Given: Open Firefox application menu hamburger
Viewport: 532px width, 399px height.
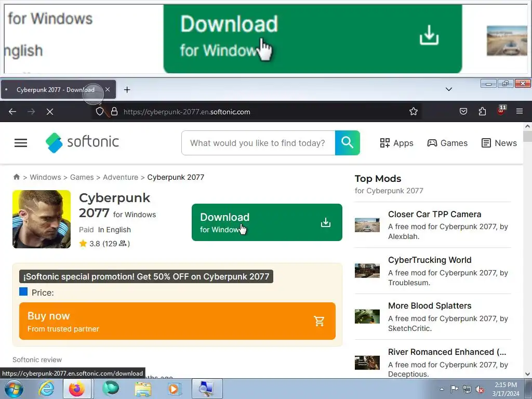Looking at the screenshot, I should pos(520,111).
